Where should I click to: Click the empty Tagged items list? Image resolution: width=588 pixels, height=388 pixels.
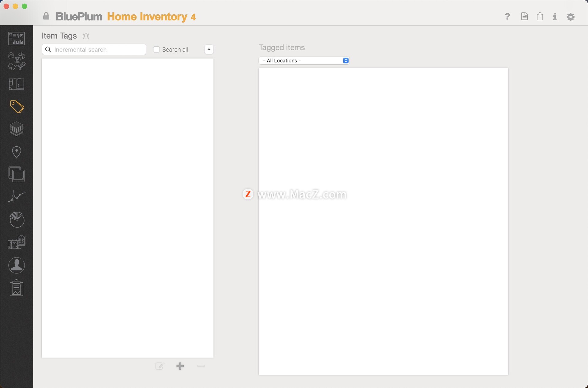(x=383, y=221)
